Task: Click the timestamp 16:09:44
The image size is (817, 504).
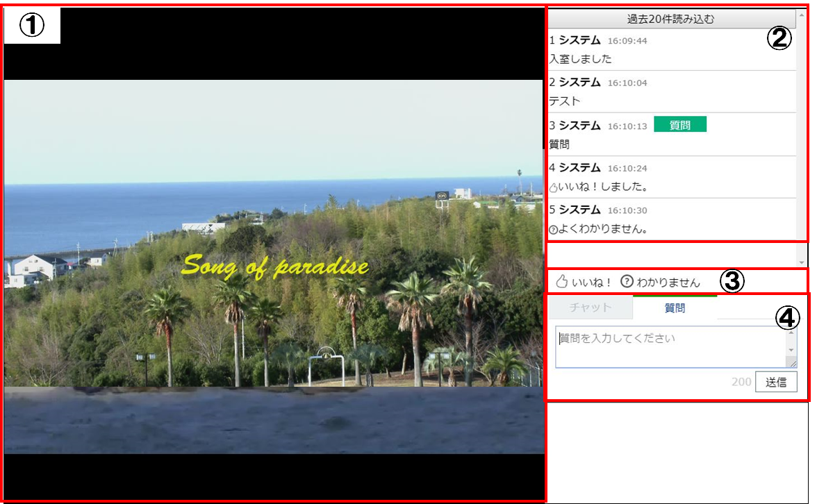Action: pyautogui.click(x=627, y=40)
